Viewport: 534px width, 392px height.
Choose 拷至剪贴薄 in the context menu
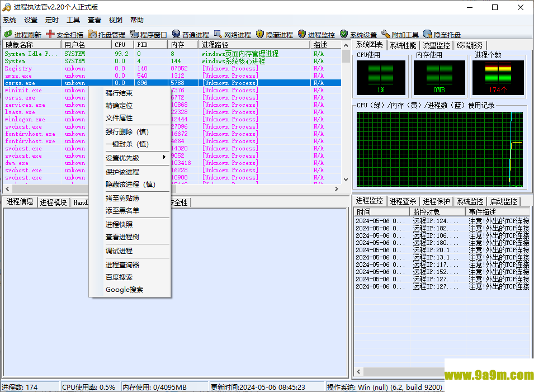pyautogui.click(x=130, y=198)
